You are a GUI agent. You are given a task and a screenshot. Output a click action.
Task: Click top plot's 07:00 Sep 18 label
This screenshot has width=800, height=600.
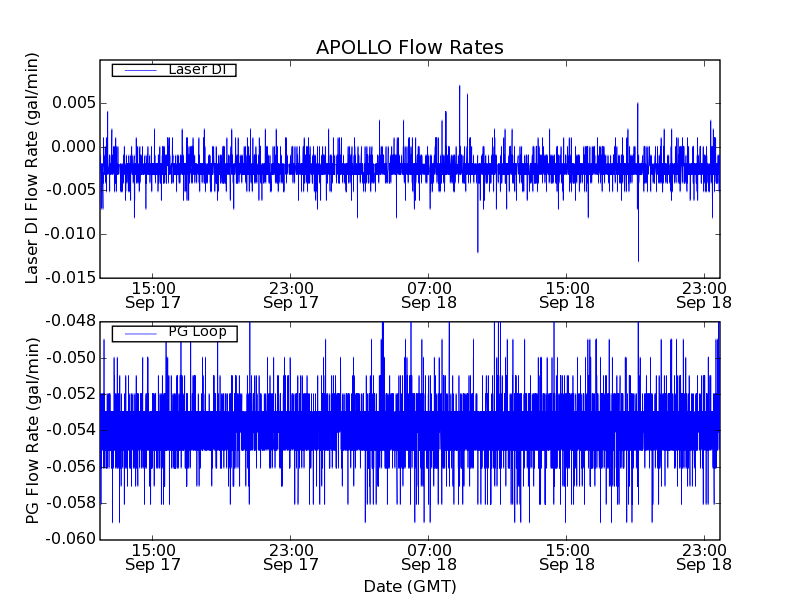[x=429, y=295]
